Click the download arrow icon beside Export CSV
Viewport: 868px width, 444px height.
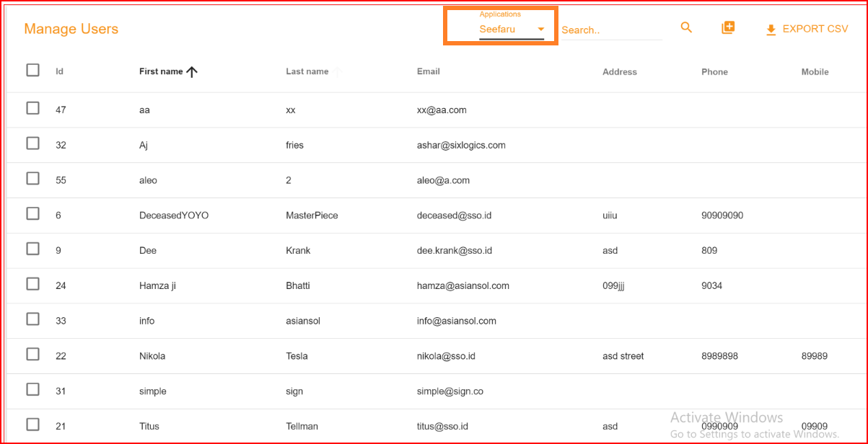pos(771,30)
